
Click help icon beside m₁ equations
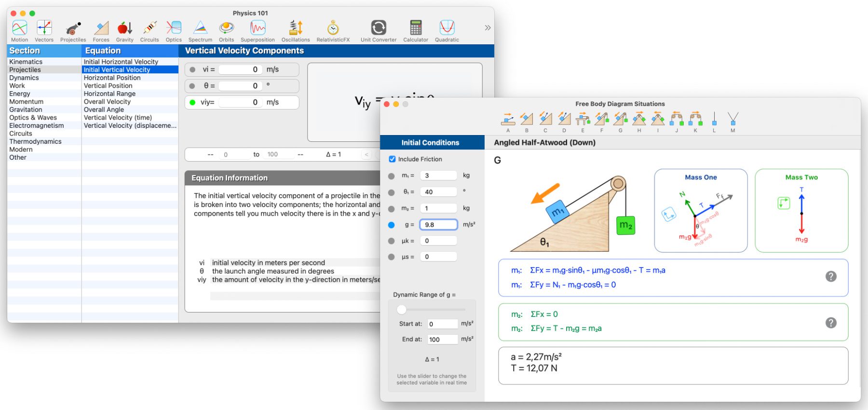[830, 276]
